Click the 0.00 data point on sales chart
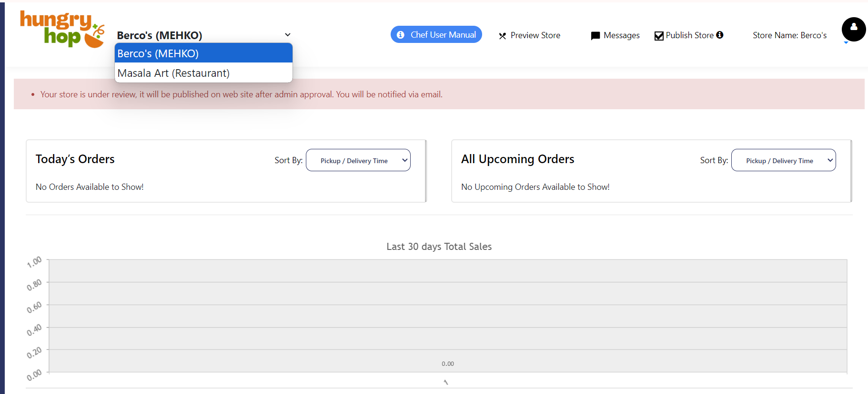This screenshot has width=868, height=394. (x=447, y=364)
